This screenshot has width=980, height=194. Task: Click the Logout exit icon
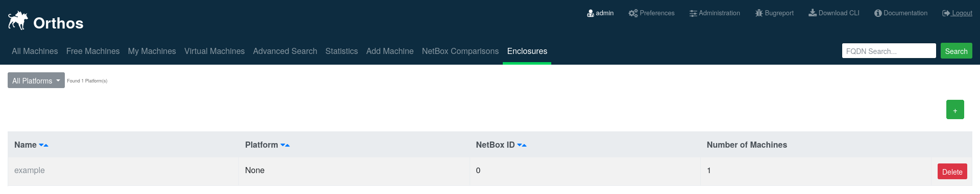[x=946, y=13]
